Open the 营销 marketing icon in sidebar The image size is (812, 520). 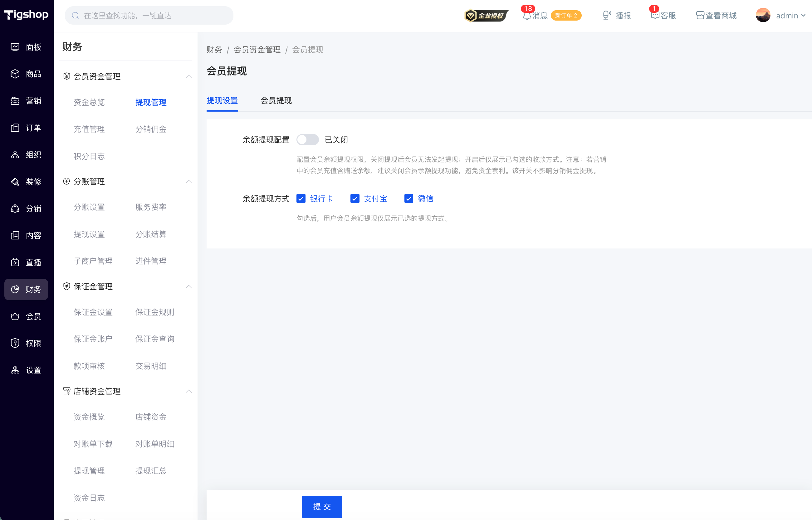pyautogui.click(x=15, y=101)
